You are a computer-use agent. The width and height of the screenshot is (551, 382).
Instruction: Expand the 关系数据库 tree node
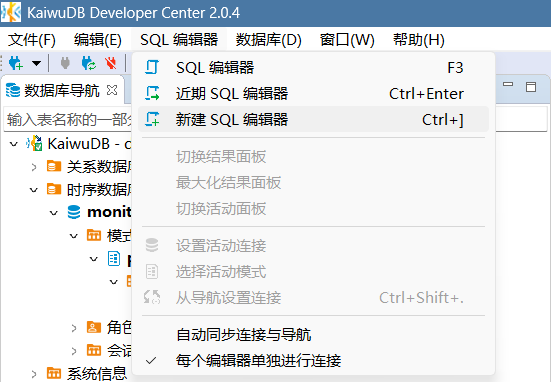click(x=34, y=167)
